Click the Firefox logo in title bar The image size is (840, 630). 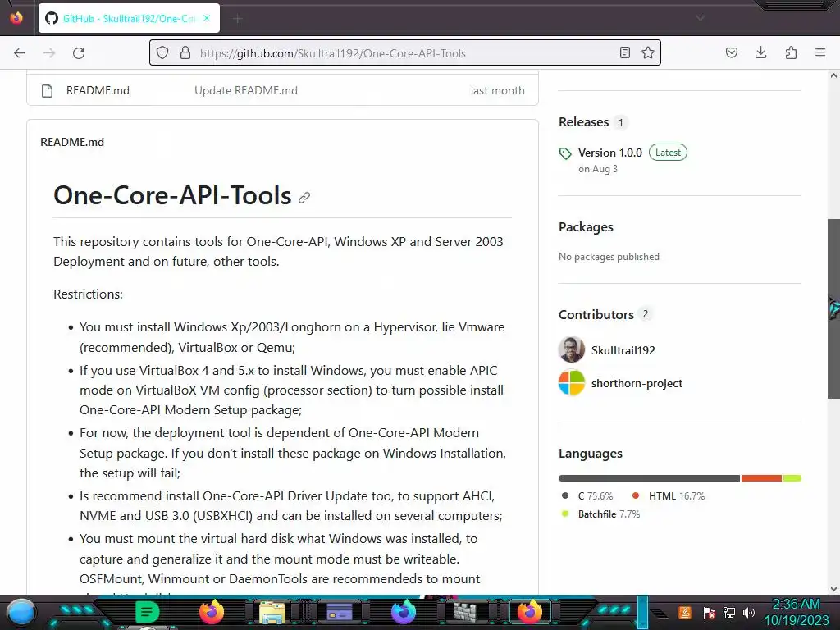point(16,18)
